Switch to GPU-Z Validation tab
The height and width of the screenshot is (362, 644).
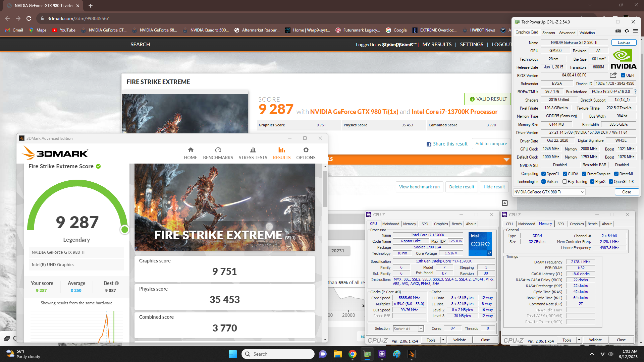point(587,33)
